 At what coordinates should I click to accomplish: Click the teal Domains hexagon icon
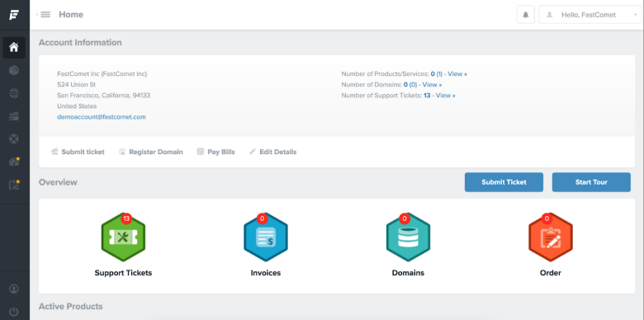(x=408, y=238)
